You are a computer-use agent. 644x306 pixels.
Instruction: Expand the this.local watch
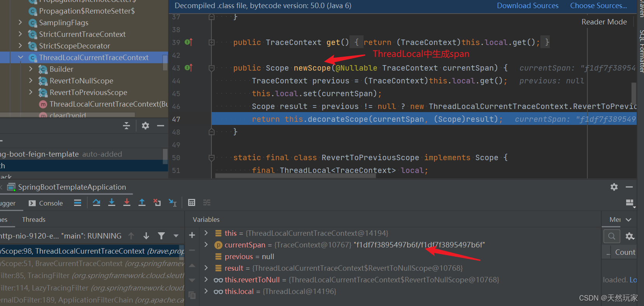[206, 291]
